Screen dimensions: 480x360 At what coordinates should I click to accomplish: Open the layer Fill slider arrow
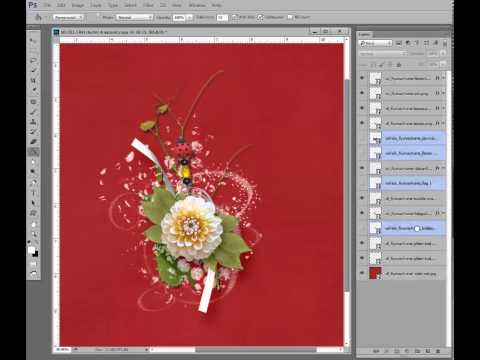(x=443, y=64)
